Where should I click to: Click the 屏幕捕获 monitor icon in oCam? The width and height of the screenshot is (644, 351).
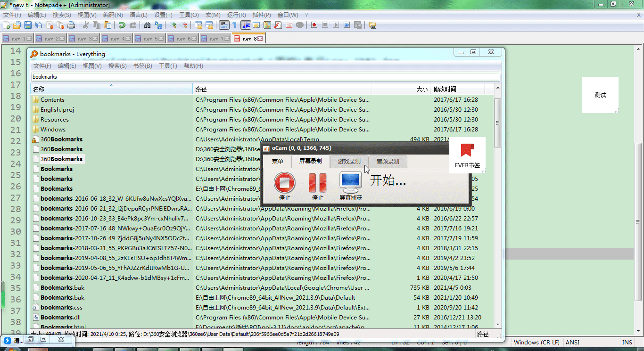click(x=351, y=182)
